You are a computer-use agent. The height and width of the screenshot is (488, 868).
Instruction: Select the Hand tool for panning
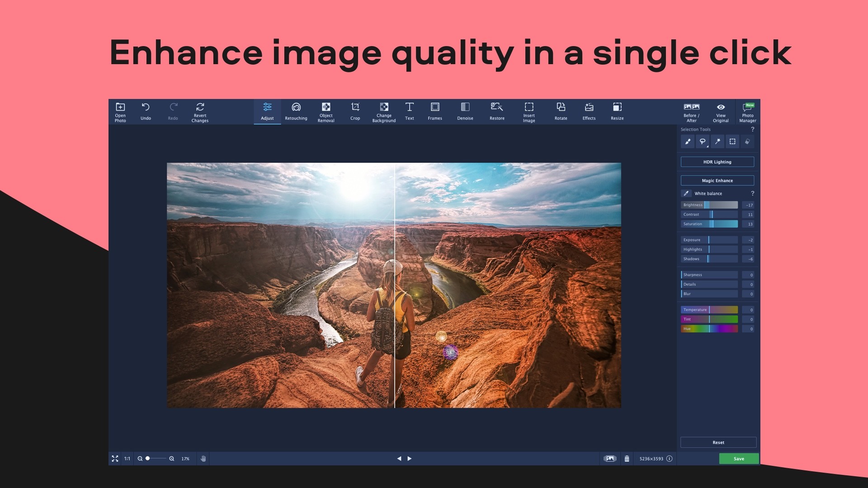point(203,458)
